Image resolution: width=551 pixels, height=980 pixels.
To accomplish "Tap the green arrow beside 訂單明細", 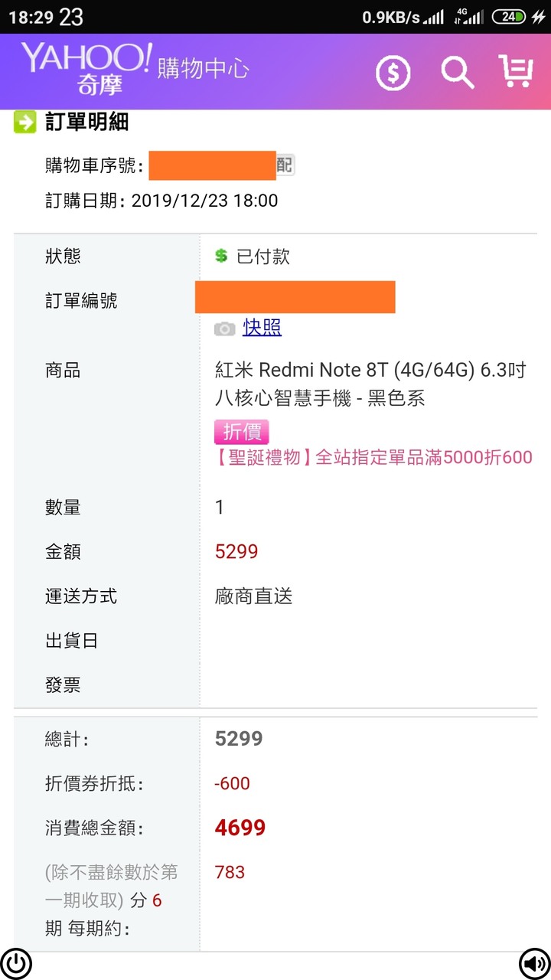I will (24, 122).
